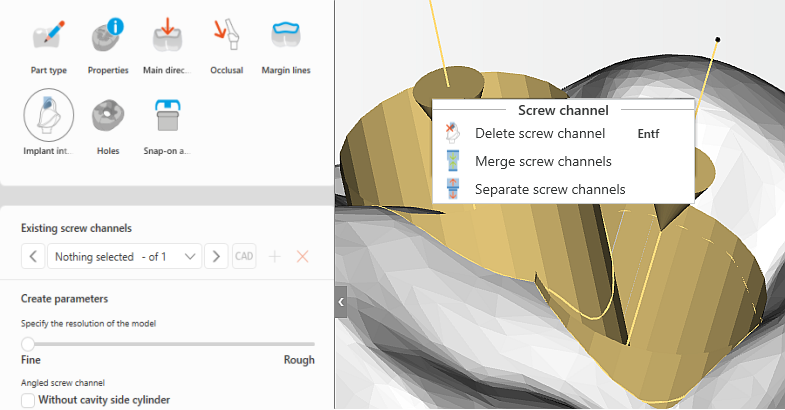Click the 'Fine' slider label

tap(31, 360)
